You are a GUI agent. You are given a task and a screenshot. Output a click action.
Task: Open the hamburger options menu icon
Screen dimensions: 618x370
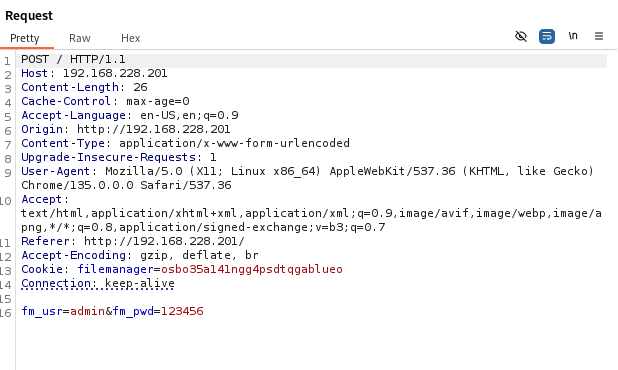click(x=599, y=36)
